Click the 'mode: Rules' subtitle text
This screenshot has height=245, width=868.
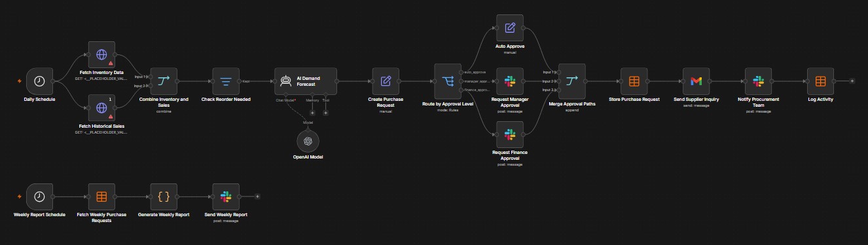tap(448, 111)
